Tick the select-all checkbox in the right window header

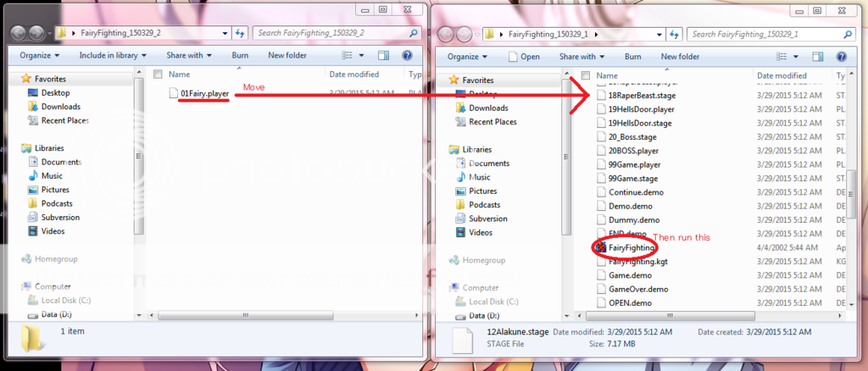(x=587, y=75)
